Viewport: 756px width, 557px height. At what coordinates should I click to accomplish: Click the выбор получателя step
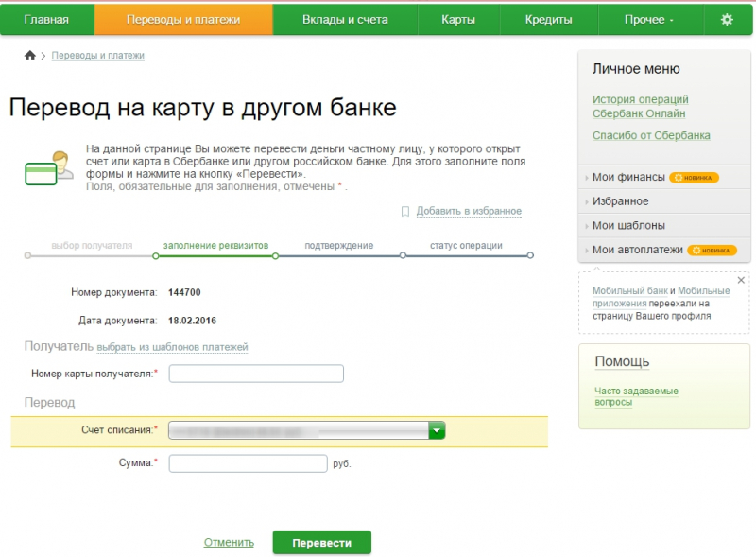coord(92,245)
